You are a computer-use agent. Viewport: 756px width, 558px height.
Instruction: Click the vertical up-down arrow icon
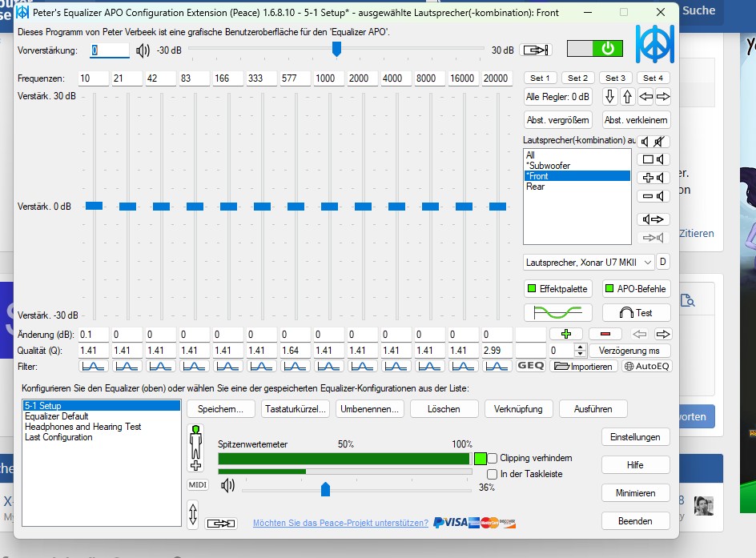click(193, 514)
